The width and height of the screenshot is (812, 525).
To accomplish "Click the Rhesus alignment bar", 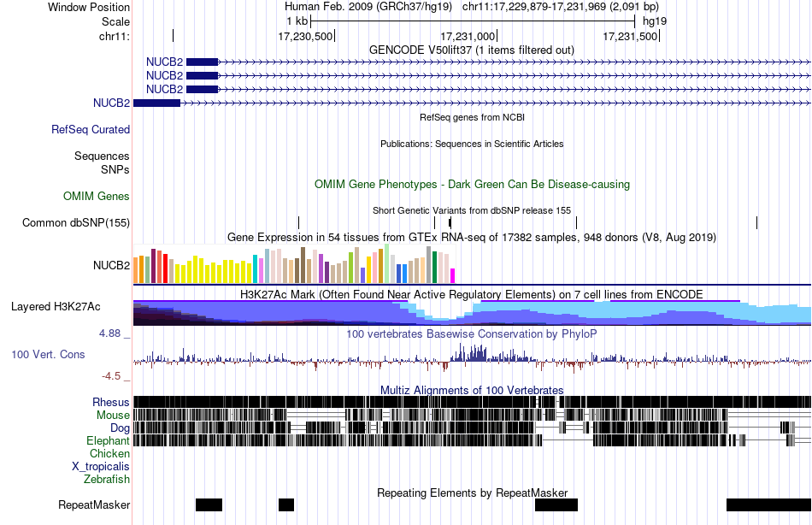I will (x=473, y=402).
